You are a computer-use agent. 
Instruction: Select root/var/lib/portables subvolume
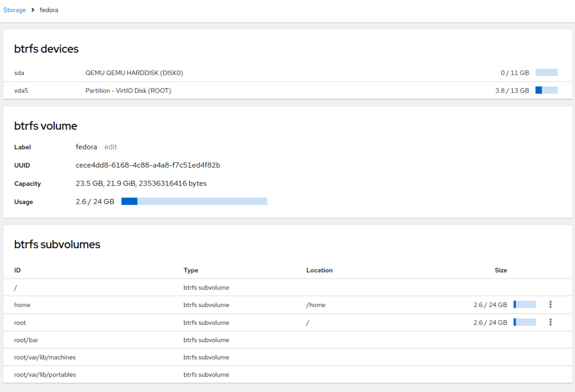click(45, 375)
